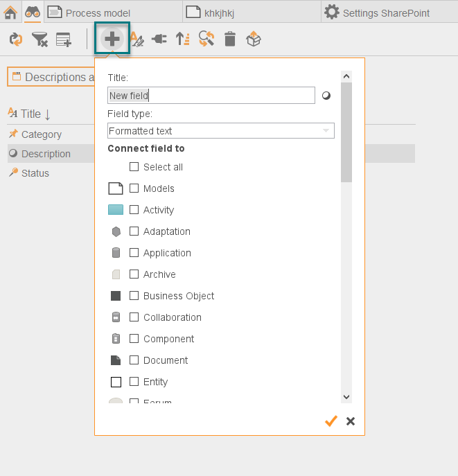Click the round icon beside Title field
The width and height of the screenshot is (458, 476).
326,96
